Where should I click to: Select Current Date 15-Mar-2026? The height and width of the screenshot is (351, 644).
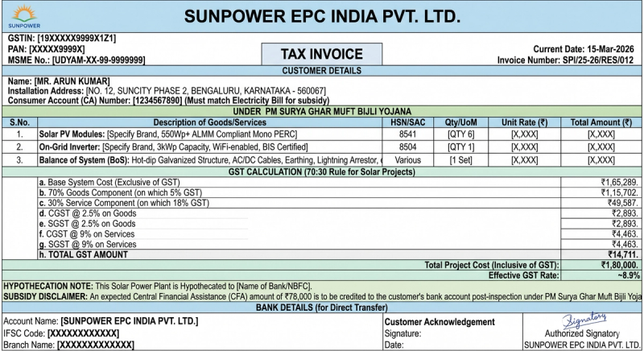coord(584,49)
